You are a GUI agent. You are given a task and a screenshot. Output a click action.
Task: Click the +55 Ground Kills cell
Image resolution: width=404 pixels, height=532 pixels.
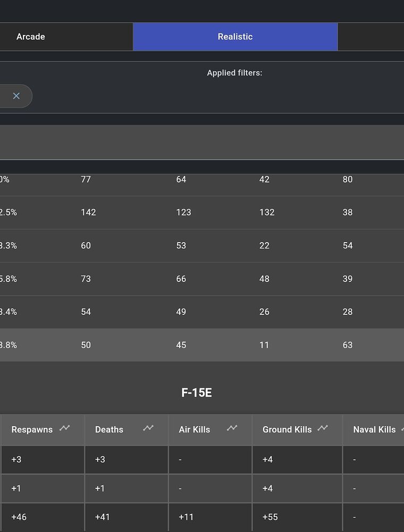(x=270, y=517)
